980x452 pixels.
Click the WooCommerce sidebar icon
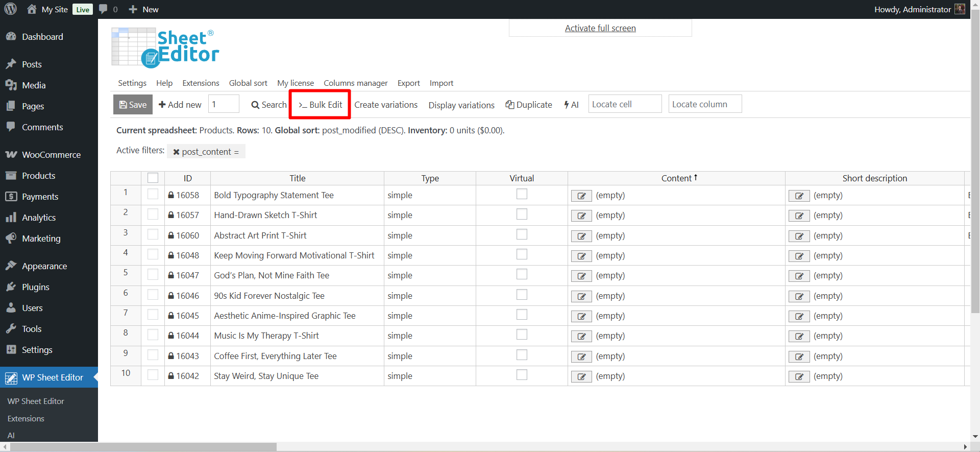tap(11, 155)
